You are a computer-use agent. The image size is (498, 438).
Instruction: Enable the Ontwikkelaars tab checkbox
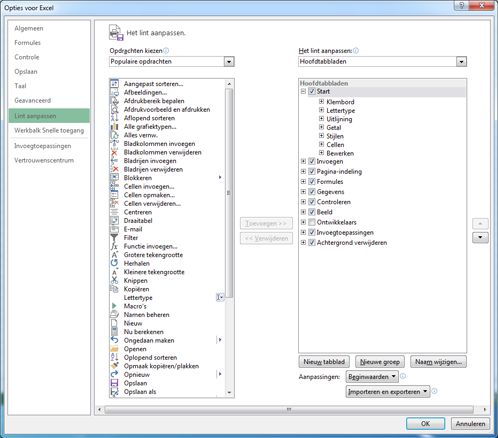pos(312,222)
